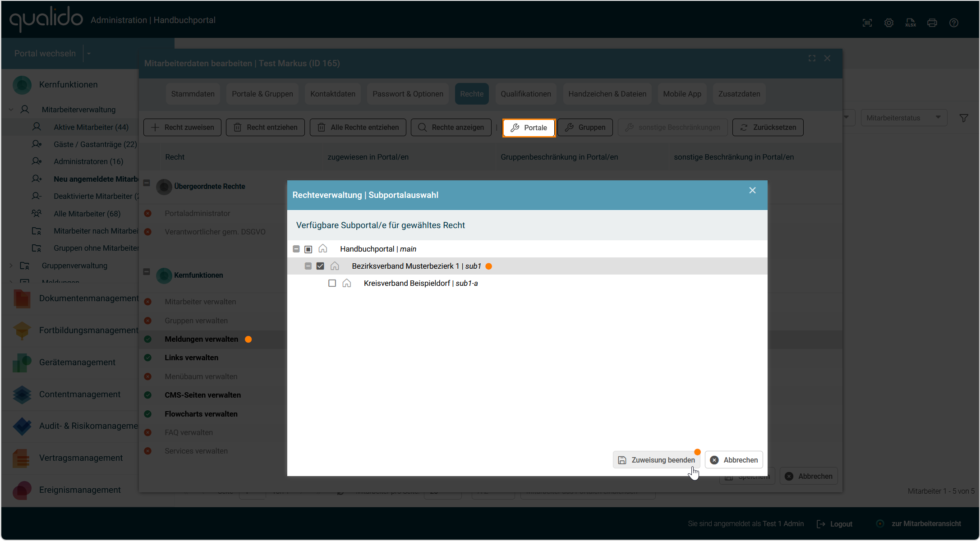
Task: Click the Dokumentenmanagement module icon
Action: pyautogui.click(x=22, y=298)
